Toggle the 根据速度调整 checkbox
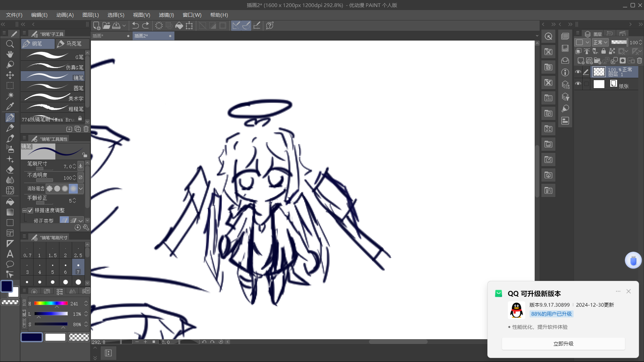The width and height of the screenshot is (644, 362). pos(30,210)
